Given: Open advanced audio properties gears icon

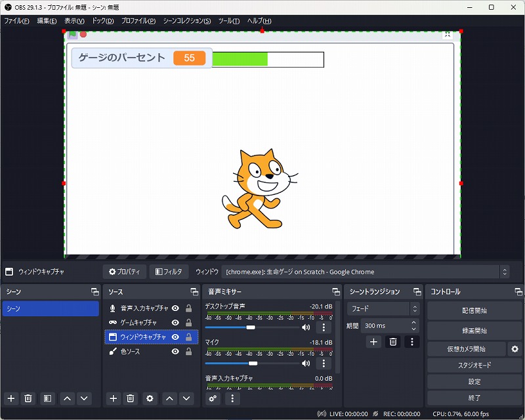Looking at the screenshot, I should [213, 398].
